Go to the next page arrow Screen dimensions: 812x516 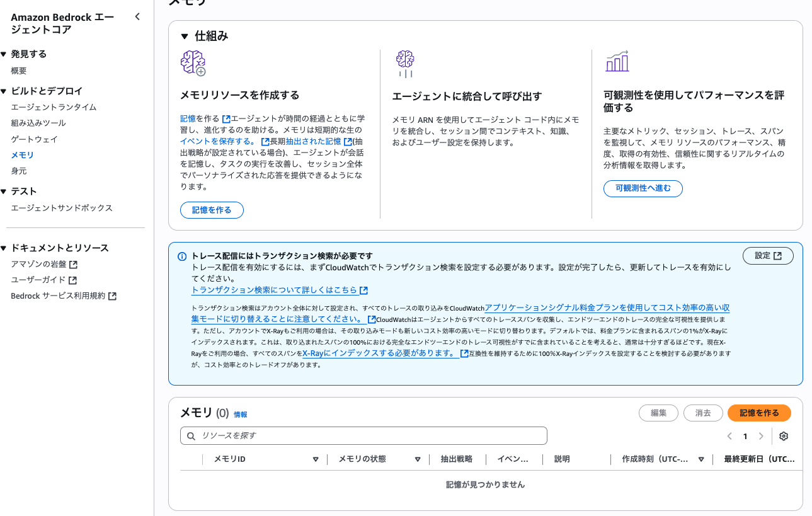point(761,436)
